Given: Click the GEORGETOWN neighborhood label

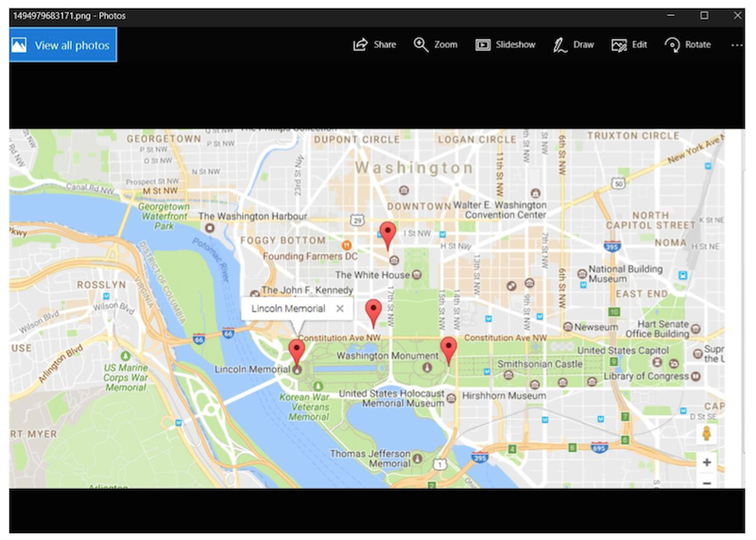Looking at the screenshot, I should (163, 138).
